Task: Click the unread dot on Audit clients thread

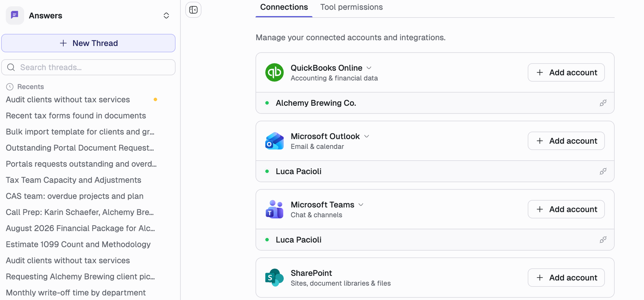Action: click(x=155, y=99)
